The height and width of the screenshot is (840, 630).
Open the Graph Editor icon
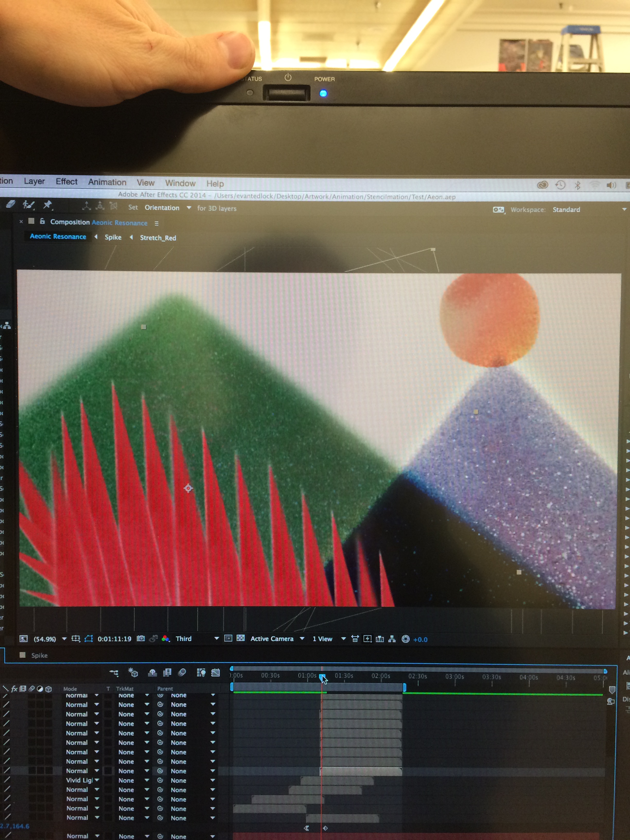pos(215,672)
